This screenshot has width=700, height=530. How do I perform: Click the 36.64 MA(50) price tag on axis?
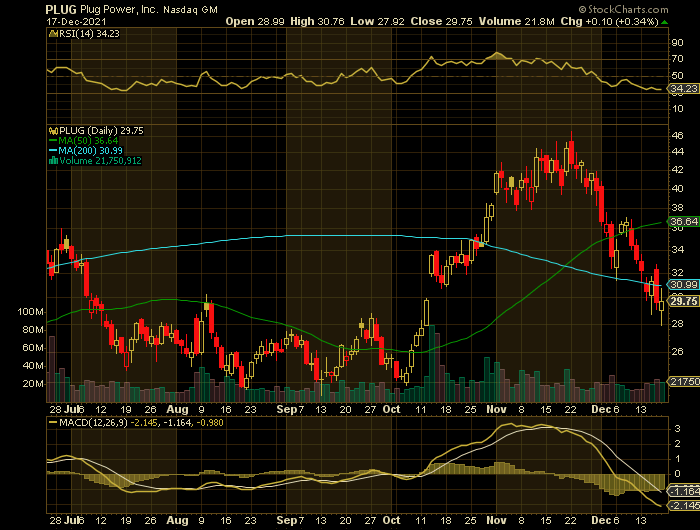pyautogui.click(x=683, y=221)
